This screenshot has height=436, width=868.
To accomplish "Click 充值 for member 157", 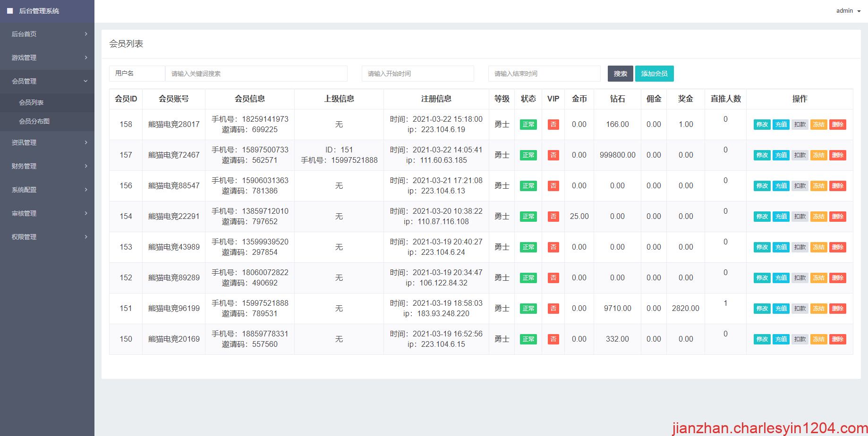I will coord(781,155).
